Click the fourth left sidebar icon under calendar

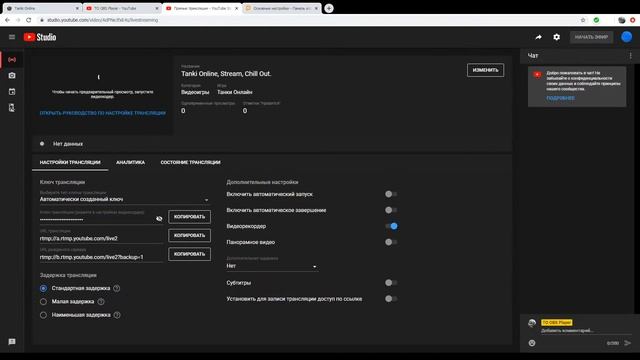tap(12, 108)
